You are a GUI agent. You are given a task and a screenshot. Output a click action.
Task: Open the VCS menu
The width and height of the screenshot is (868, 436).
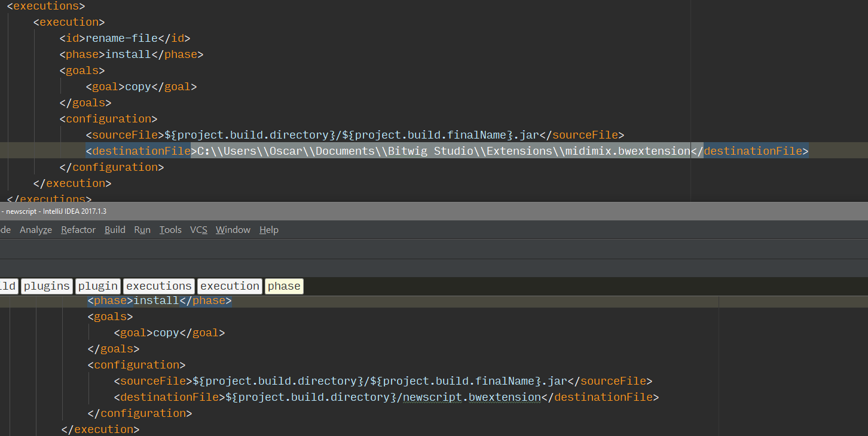[x=198, y=230]
